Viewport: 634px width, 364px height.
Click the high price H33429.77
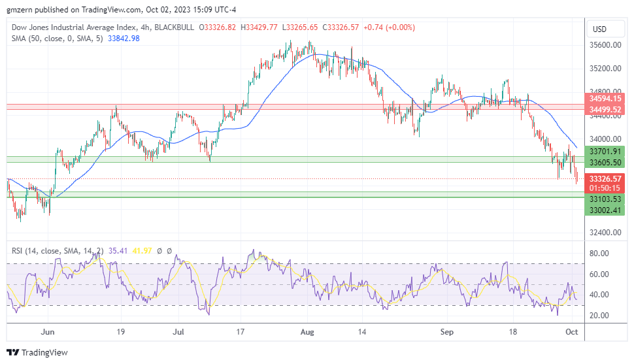point(259,27)
